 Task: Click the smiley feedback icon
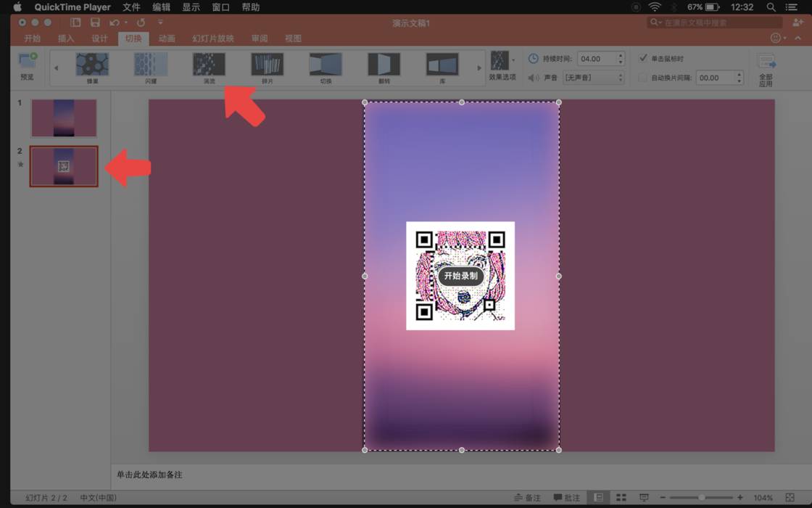tap(775, 38)
